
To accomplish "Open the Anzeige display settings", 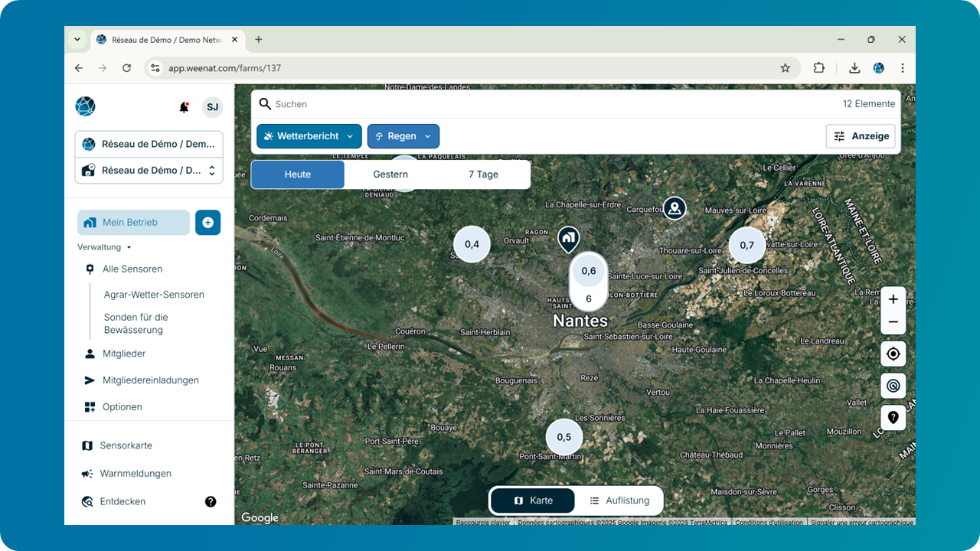I will click(861, 136).
